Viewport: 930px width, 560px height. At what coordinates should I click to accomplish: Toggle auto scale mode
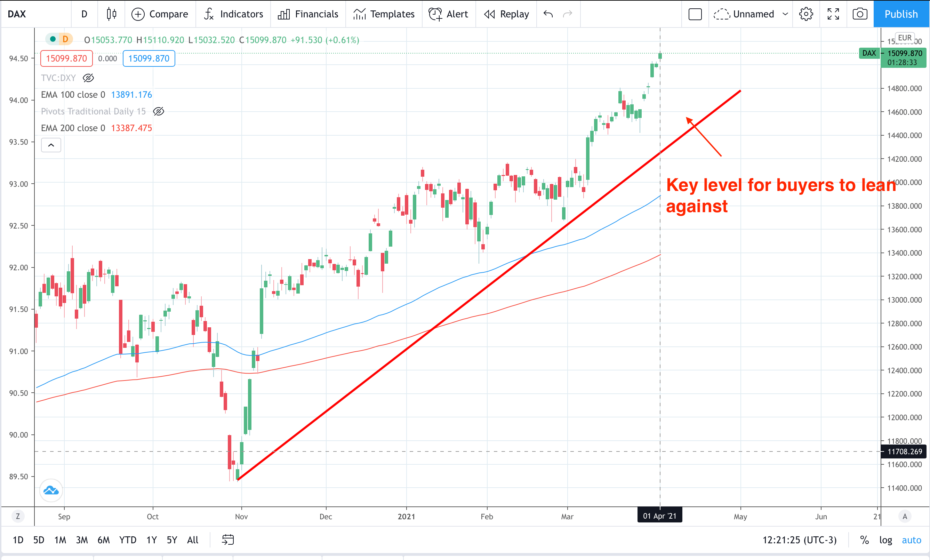911,540
